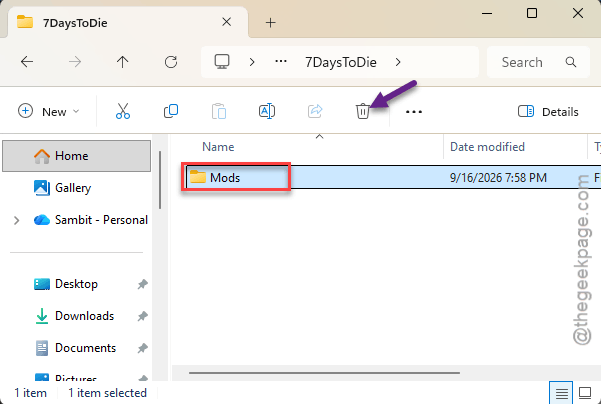Click the pin icon beside Documents
The image size is (601, 404).
pyautogui.click(x=143, y=348)
